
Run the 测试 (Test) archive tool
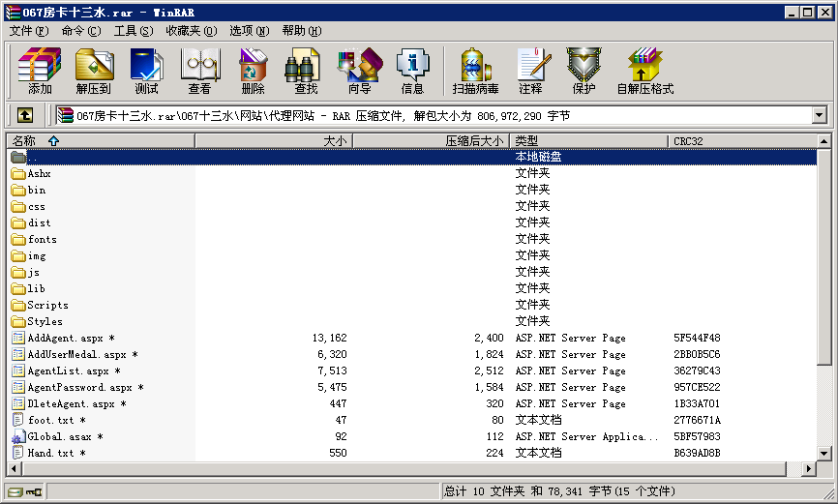tap(146, 72)
